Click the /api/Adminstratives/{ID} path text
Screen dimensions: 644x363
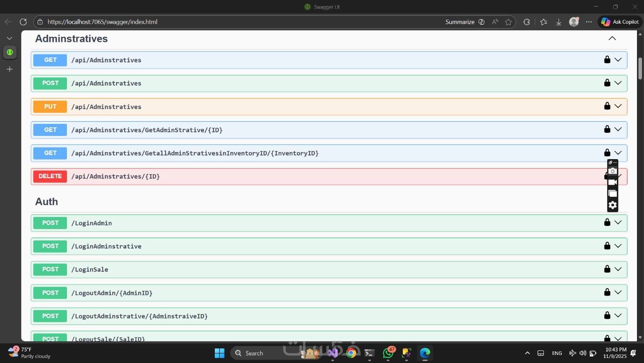tap(116, 176)
